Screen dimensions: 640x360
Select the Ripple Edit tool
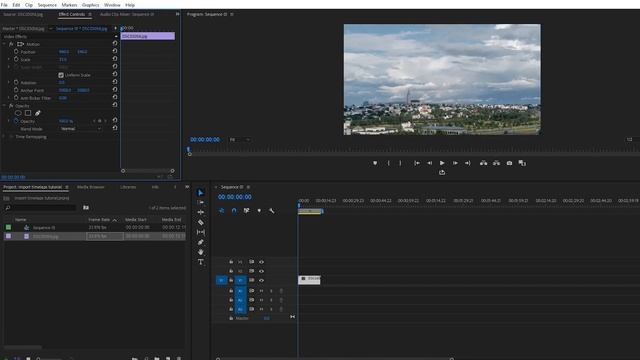200,212
